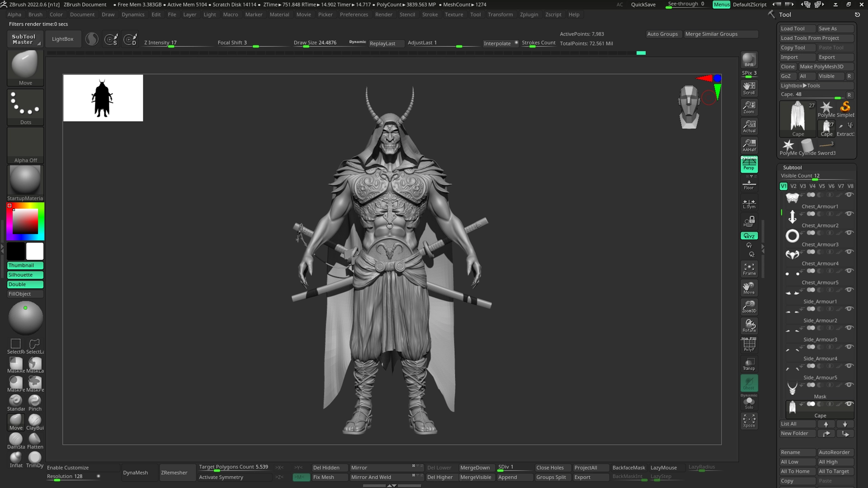Select the Scroll canvas tool
The height and width of the screenshot is (488, 868).
click(x=749, y=88)
